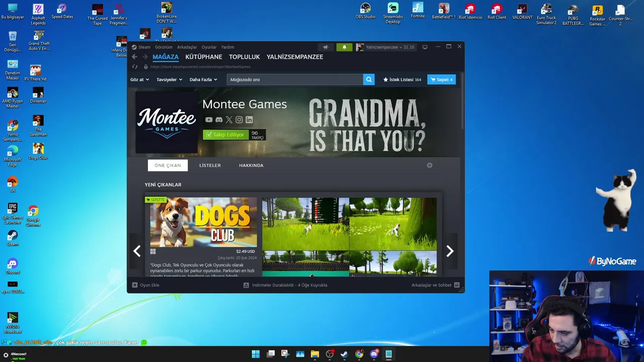Open Montee Games Discord server icon
Screen dimensions: 644x362
(219, 120)
